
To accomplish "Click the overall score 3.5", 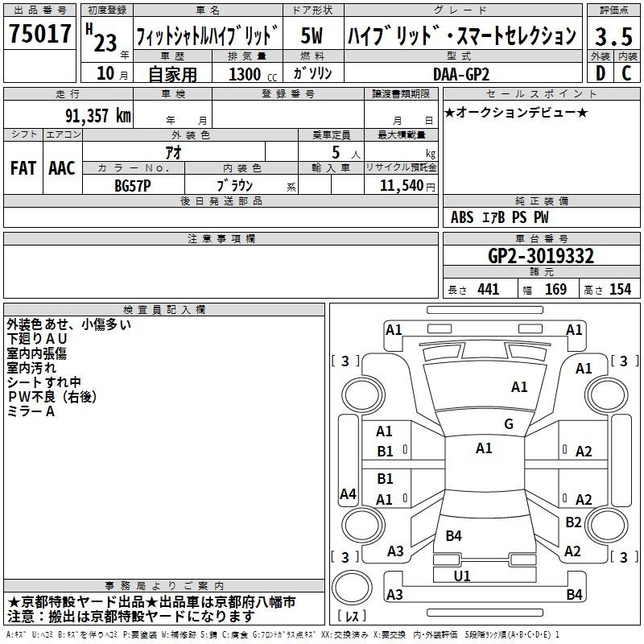I will (613, 36).
